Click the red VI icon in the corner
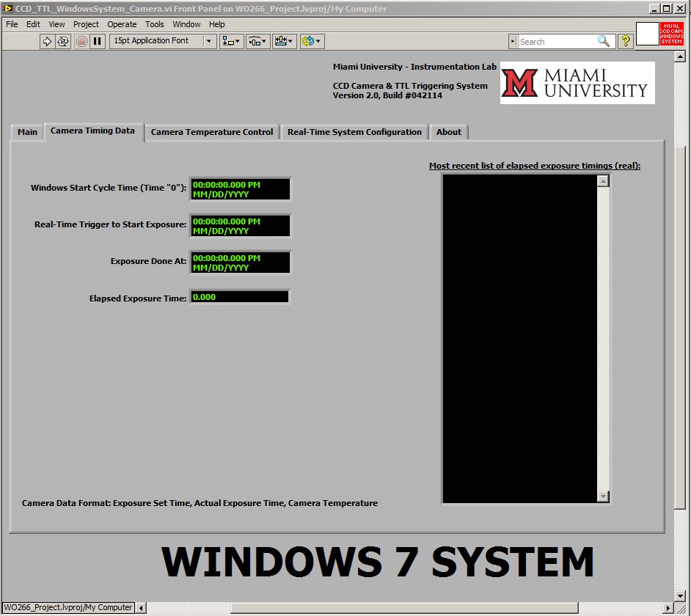 [671, 34]
